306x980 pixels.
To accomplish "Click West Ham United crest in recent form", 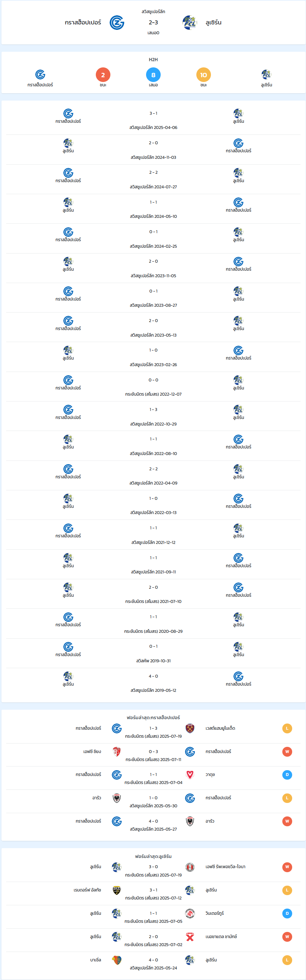I will (190, 728).
